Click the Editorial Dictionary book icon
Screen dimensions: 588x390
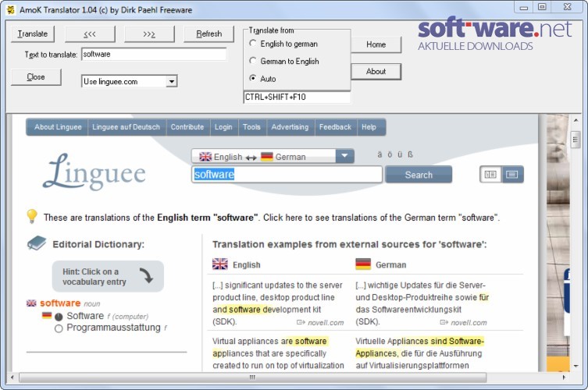click(37, 243)
